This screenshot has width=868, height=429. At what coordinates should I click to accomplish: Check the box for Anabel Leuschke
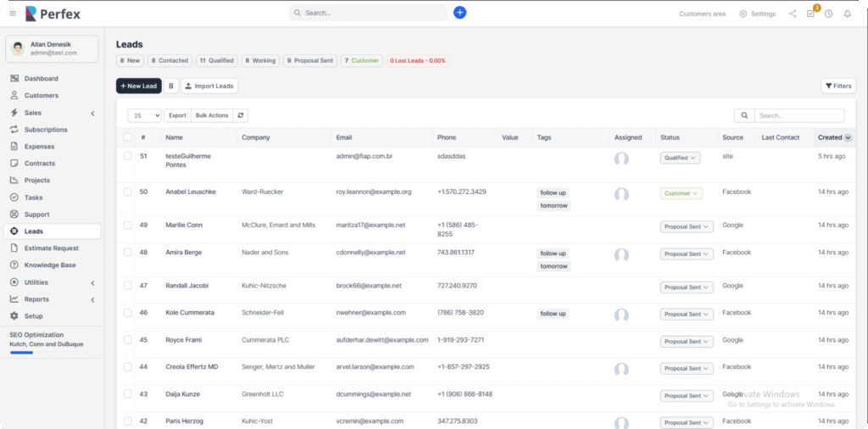tap(128, 192)
